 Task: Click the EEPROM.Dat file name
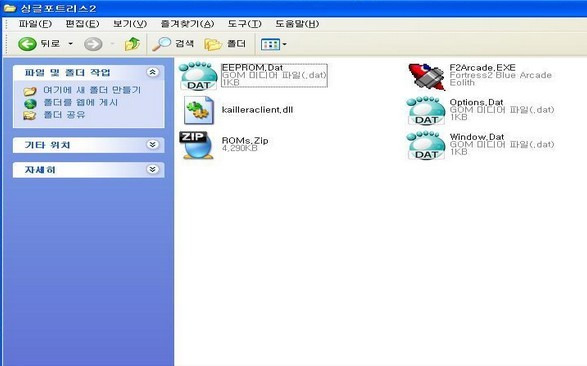pyautogui.click(x=252, y=68)
